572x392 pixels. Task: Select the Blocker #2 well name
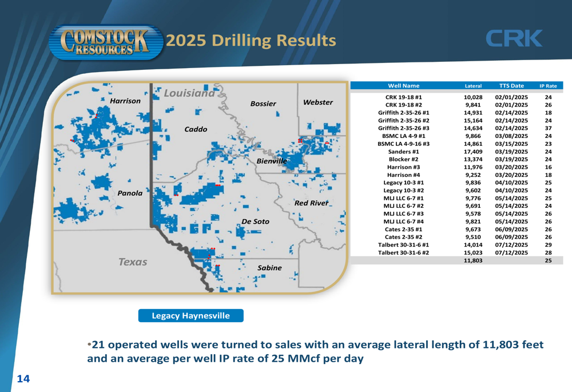click(x=403, y=159)
